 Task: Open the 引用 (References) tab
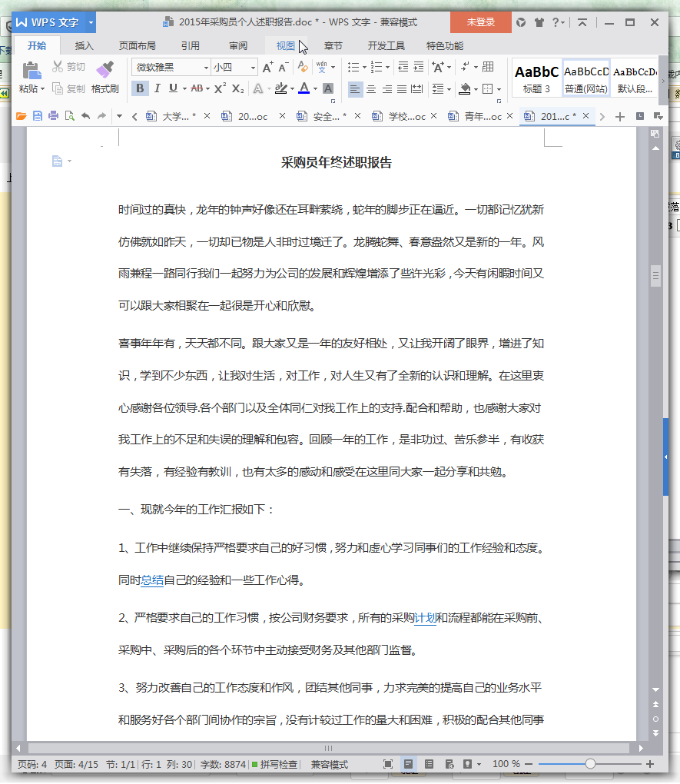click(190, 46)
